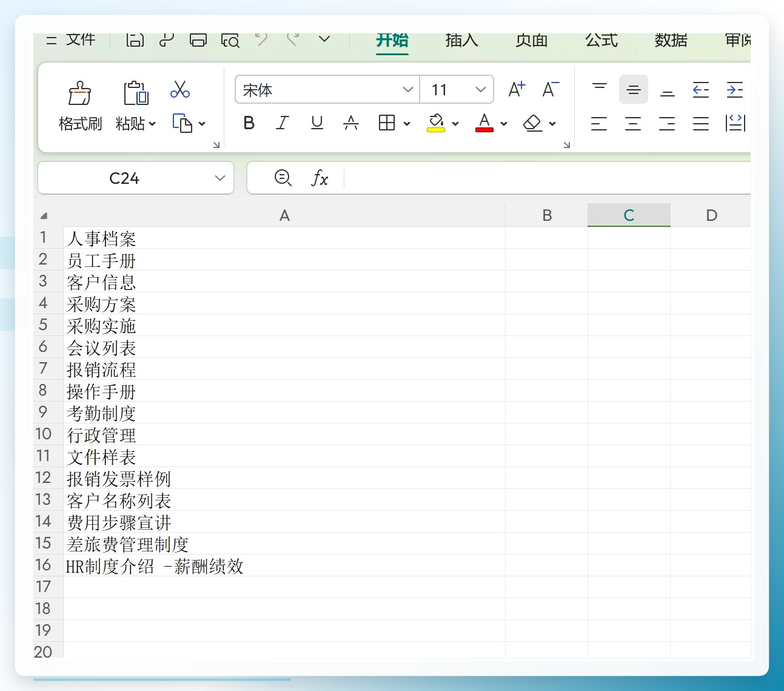Expand the Name Box C24 dropdown
Screen dimensions: 784x691
coord(220,178)
